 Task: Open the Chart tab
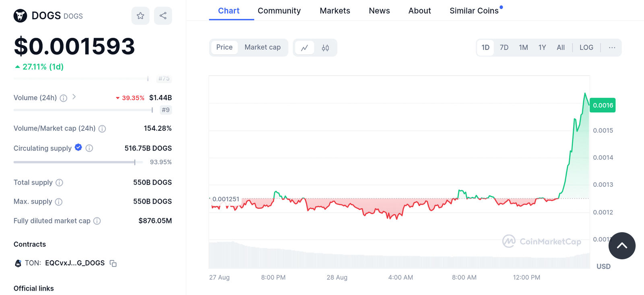[x=229, y=11]
